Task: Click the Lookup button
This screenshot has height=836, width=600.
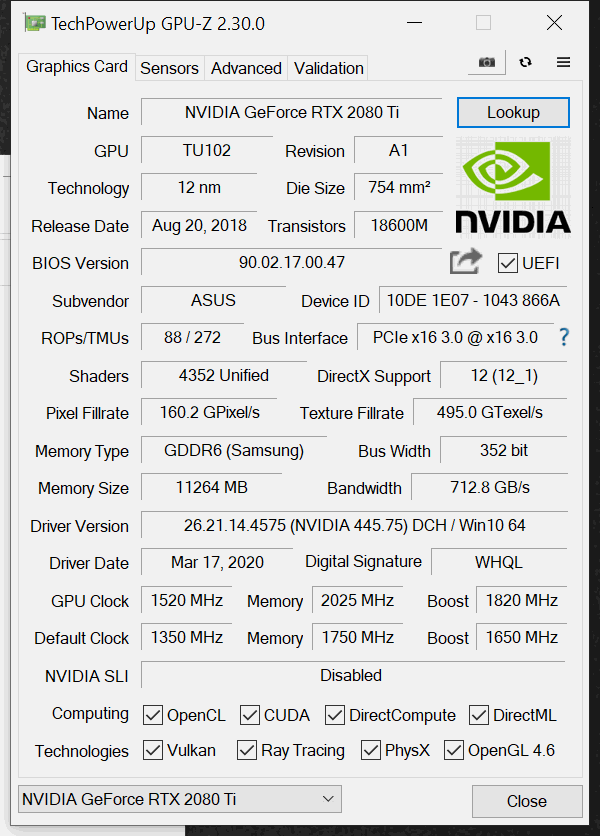Action: (x=513, y=112)
